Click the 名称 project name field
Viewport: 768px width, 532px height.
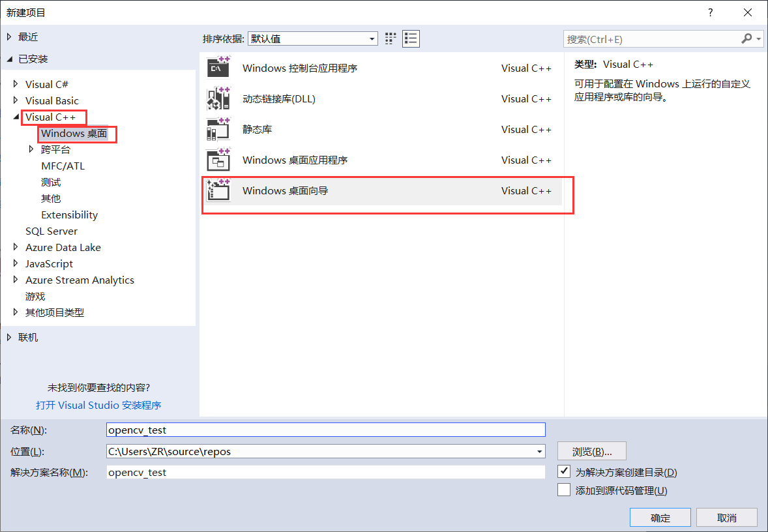[325, 430]
